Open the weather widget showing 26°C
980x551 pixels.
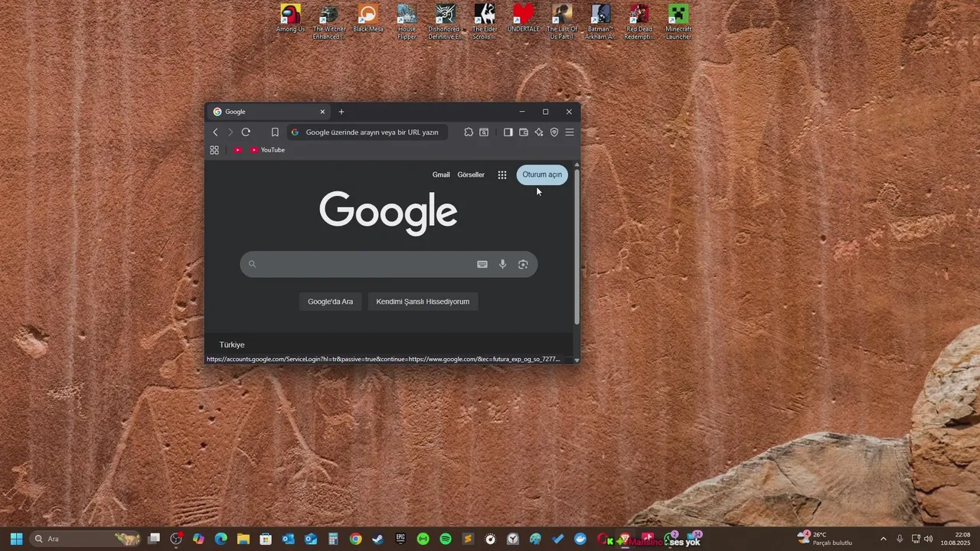coord(825,539)
